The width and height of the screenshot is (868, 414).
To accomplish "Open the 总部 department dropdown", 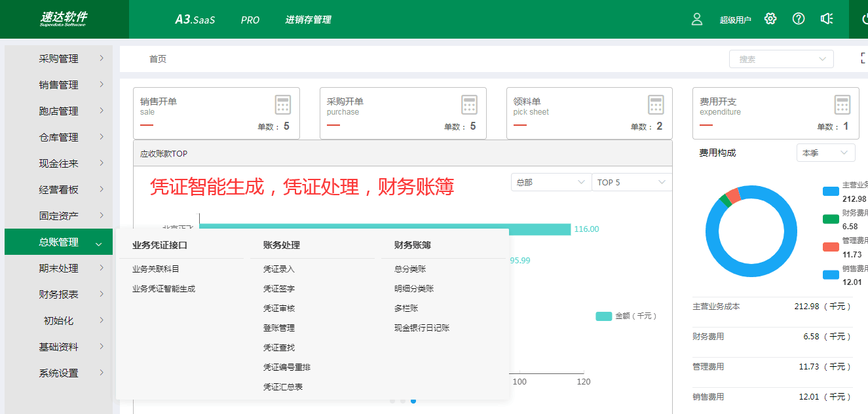I will click(551, 182).
